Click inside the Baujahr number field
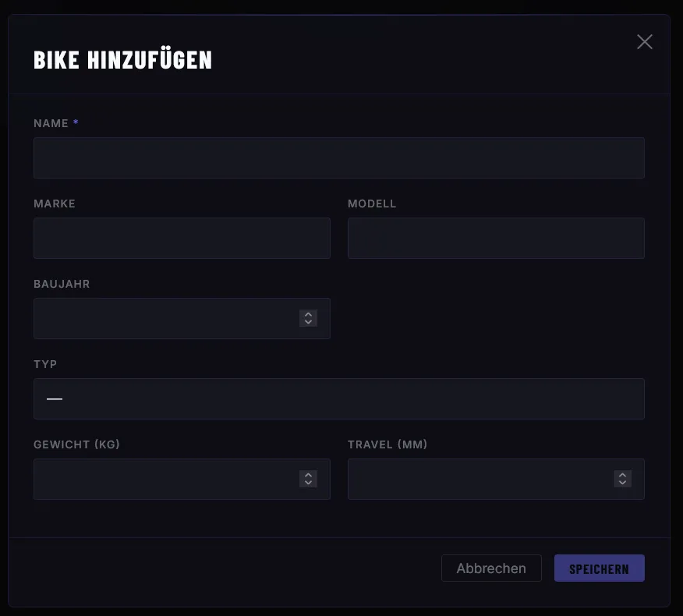Screen dimensions: 683x616 [164, 319]
